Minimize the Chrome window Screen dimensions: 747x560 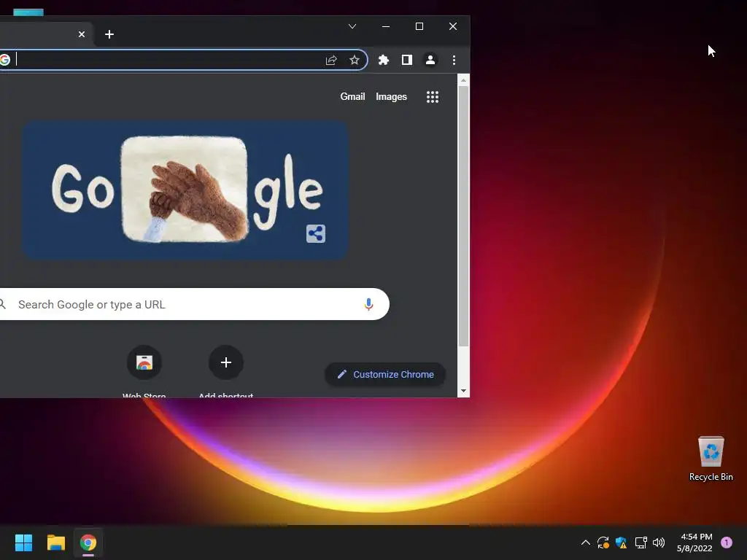click(x=386, y=26)
